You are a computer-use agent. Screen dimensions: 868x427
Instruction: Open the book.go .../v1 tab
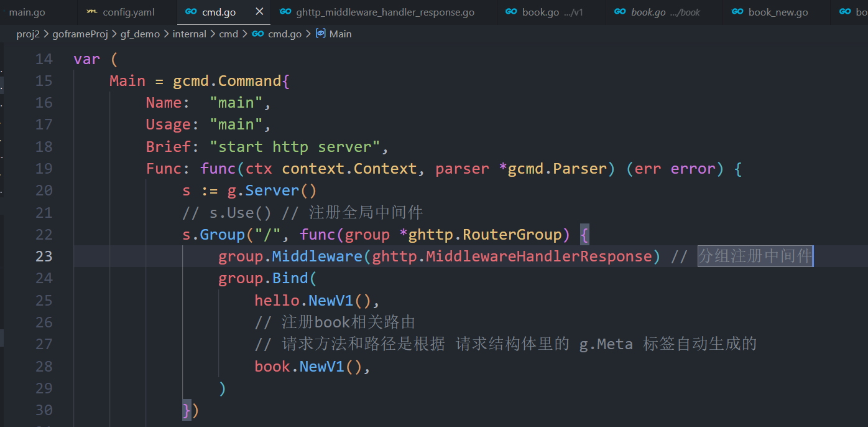click(x=553, y=12)
